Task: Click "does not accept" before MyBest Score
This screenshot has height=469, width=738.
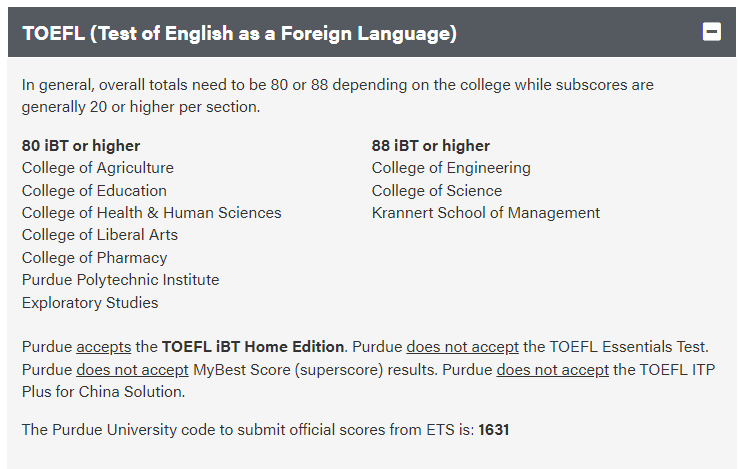Action: point(132,369)
